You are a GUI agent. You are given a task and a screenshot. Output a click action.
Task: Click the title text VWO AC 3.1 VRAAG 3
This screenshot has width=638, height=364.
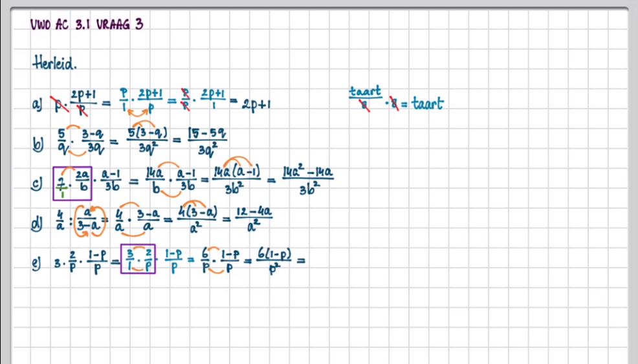click(x=86, y=25)
